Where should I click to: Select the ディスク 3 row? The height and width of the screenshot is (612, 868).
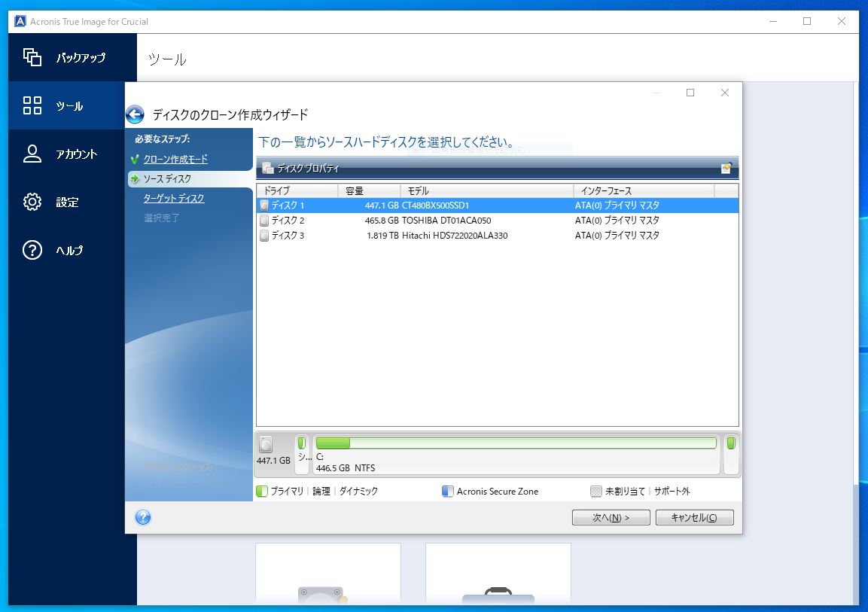coord(497,235)
